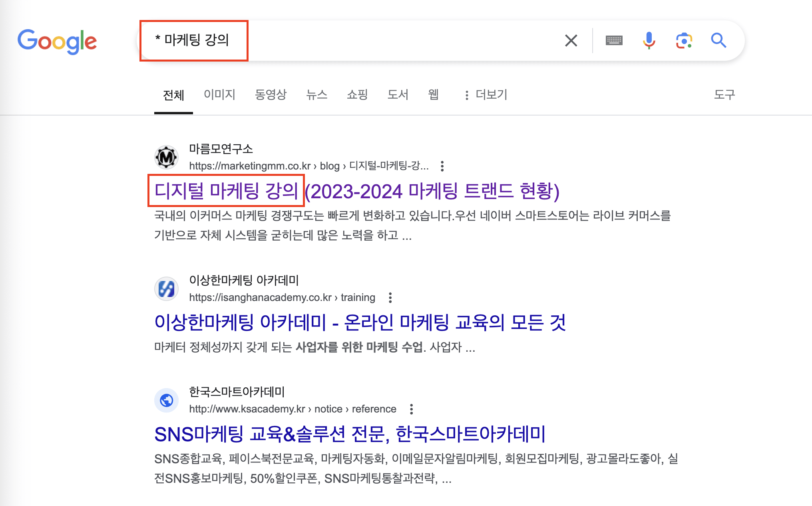Expand the 더보기 menu

pyautogui.click(x=486, y=95)
